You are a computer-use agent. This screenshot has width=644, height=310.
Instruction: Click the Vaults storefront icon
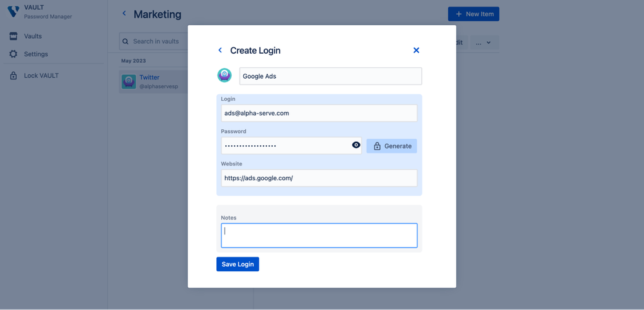tap(14, 36)
